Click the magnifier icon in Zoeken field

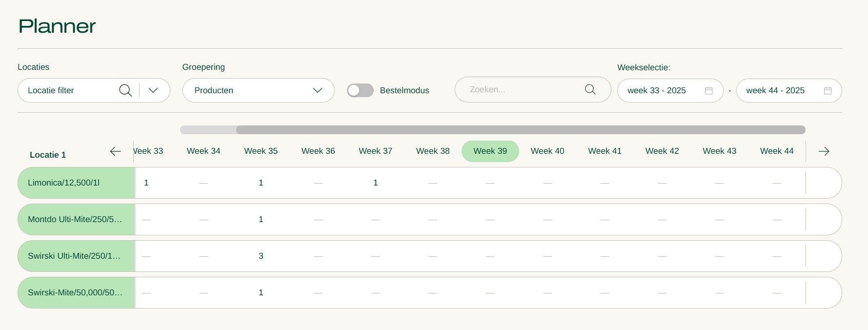(590, 89)
